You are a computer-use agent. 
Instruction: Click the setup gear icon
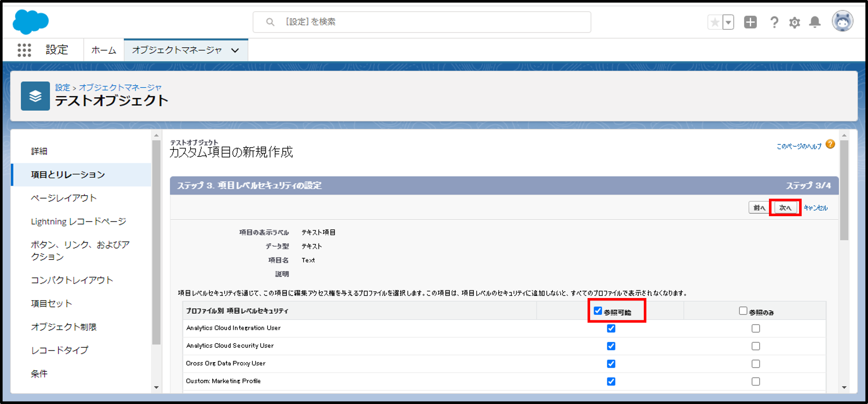(x=794, y=23)
